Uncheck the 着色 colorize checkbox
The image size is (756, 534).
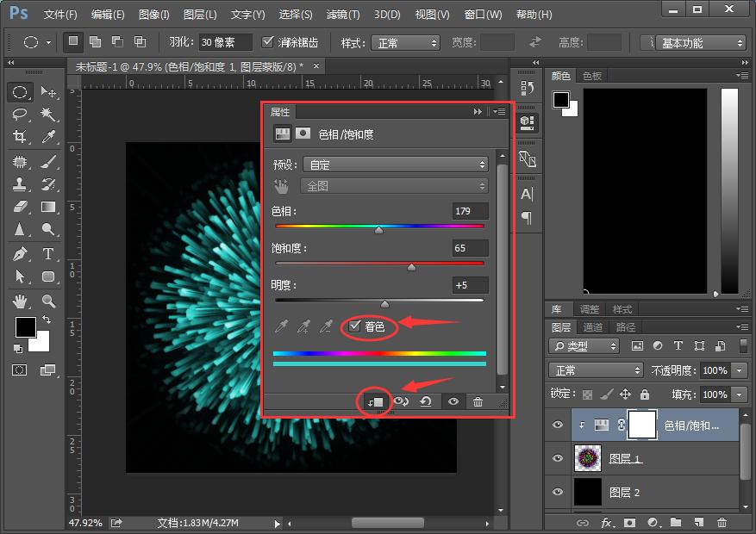tap(355, 326)
